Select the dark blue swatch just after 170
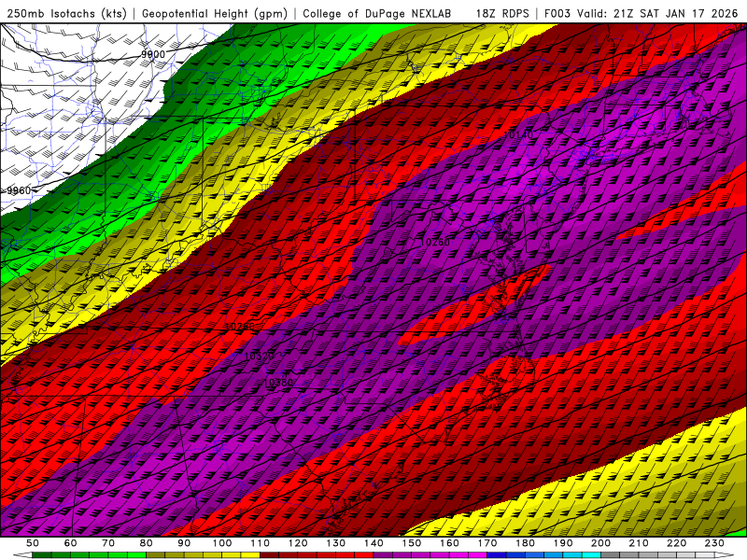The image size is (747, 560). point(497,555)
